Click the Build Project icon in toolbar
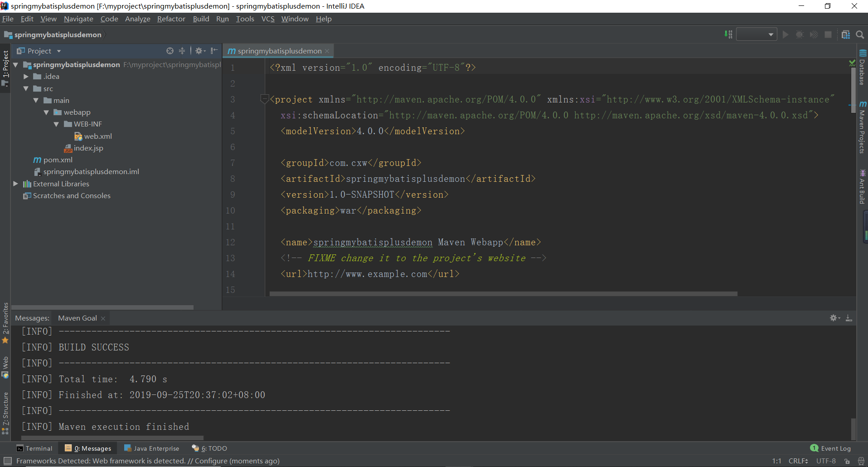Screen dimensions: 868x467 point(728,34)
